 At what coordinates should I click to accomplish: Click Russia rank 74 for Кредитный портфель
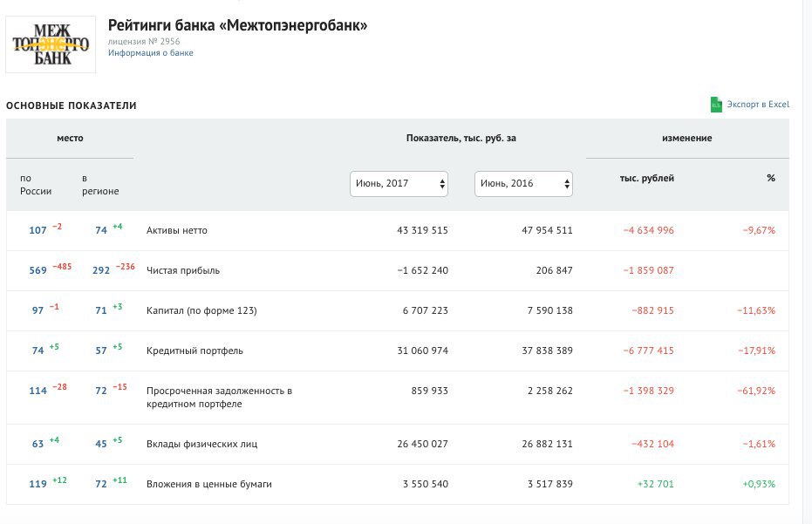38,350
